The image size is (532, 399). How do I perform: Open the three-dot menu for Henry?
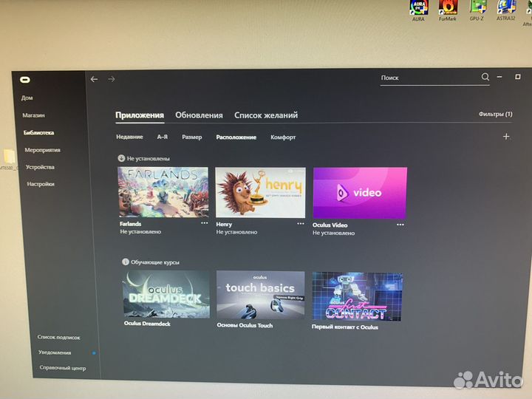pos(301,224)
